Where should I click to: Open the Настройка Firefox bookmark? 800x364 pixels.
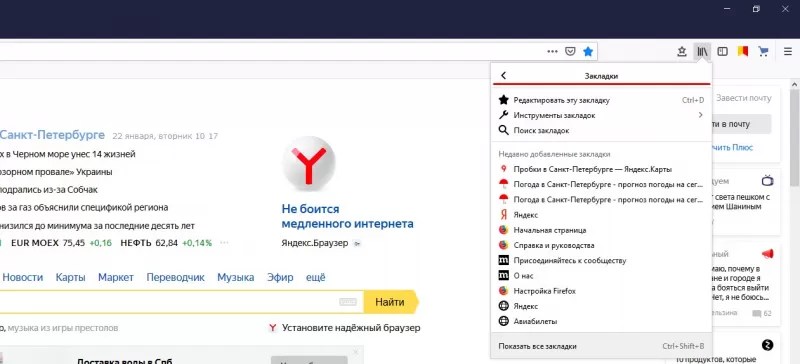pyautogui.click(x=601, y=291)
